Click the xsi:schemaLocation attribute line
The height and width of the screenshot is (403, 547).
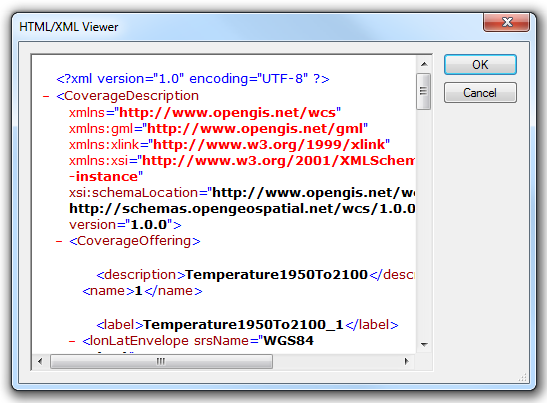(x=241, y=193)
